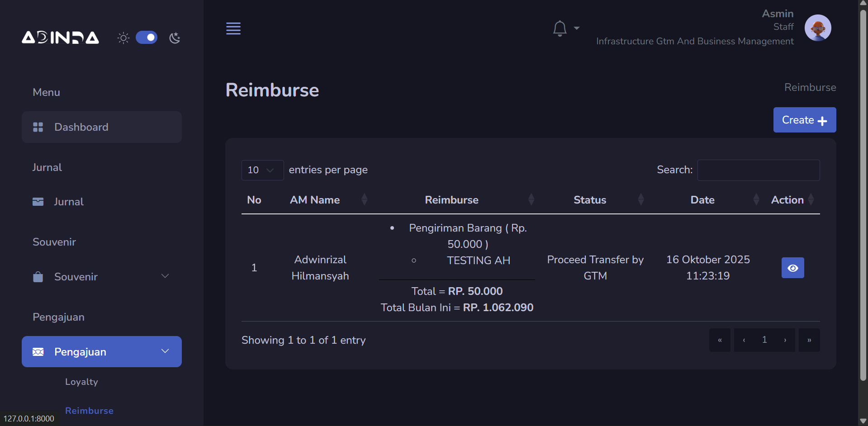Sort table by Date column arrows
868x426 pixels.
click(756, 199)
